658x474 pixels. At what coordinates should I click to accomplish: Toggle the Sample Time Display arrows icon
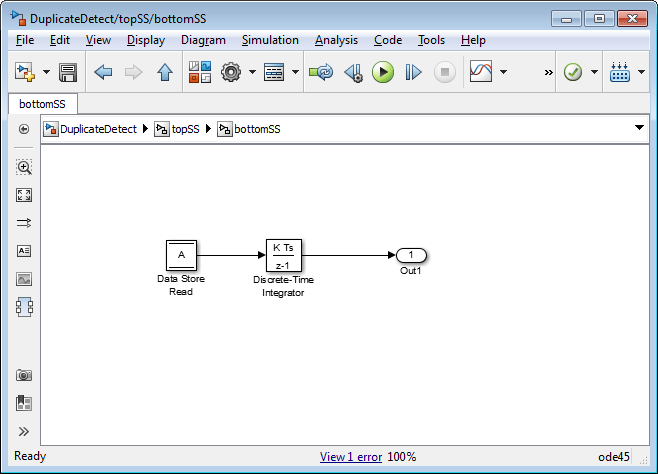24,223
